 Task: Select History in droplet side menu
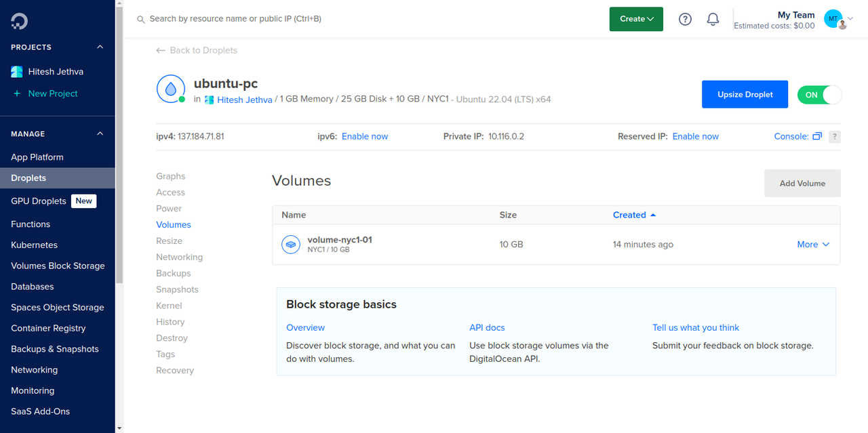pyautogui.click(x=170, y=323)
